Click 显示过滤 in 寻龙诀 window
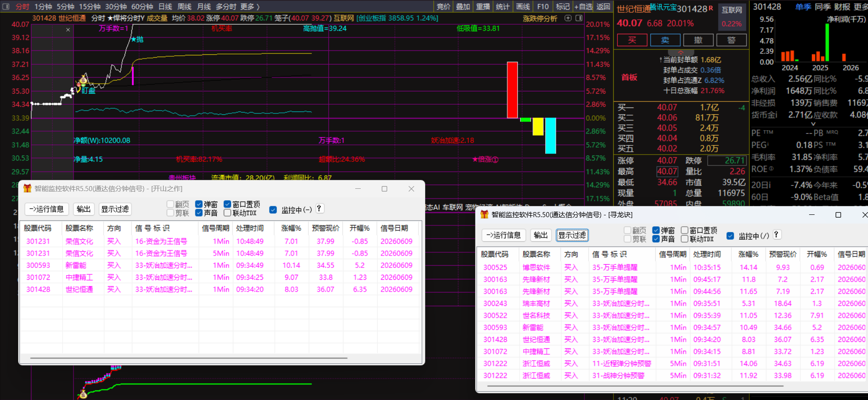Viewport: 868px width, 400px height. coord(572,235)
